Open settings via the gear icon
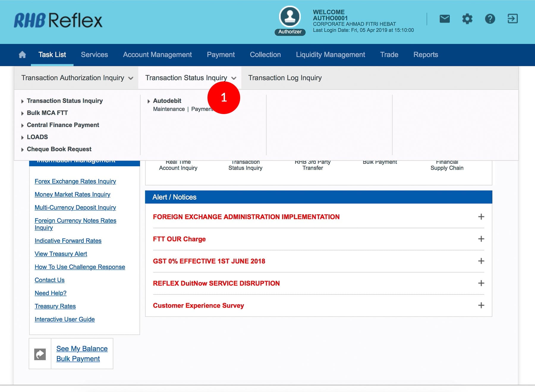 click(467, 19)
